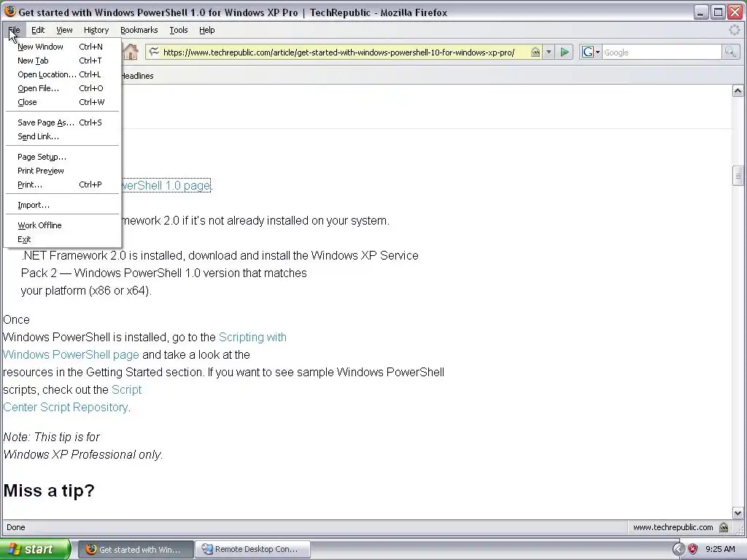Click the search magnifier icon

click(730, 52)
